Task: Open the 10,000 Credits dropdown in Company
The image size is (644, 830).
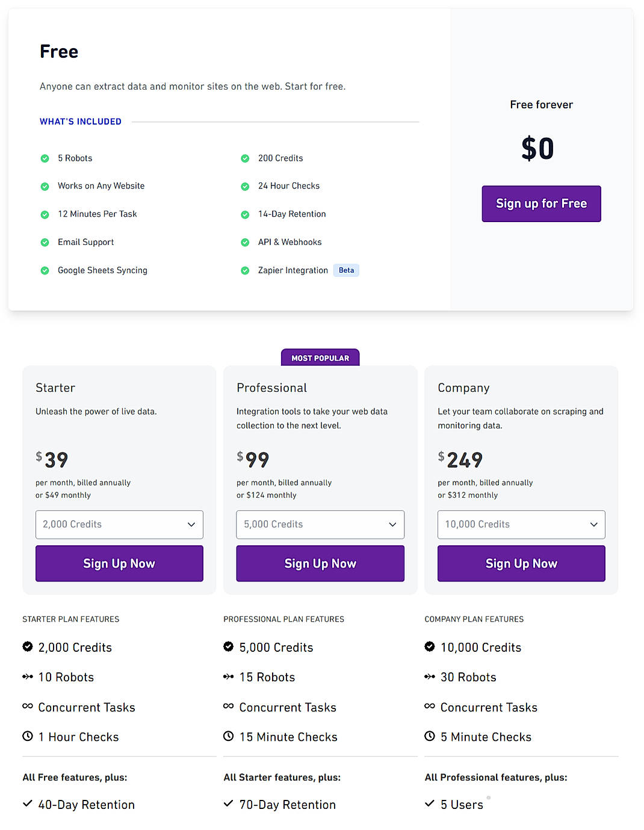Action: (x=521, y=524)
